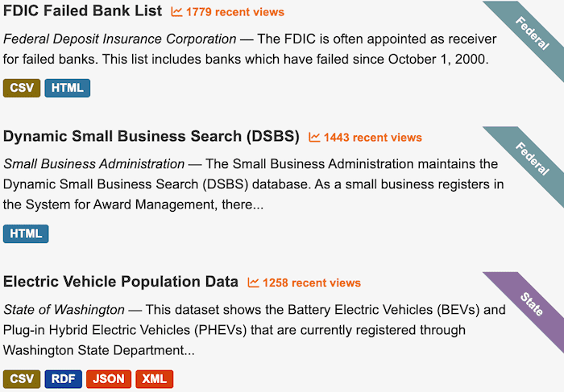Viewport: 564px width, 392px height.
Task: Click the Federal ribbon on FDIC Failed Bank List
Action: tap(529, 33)
